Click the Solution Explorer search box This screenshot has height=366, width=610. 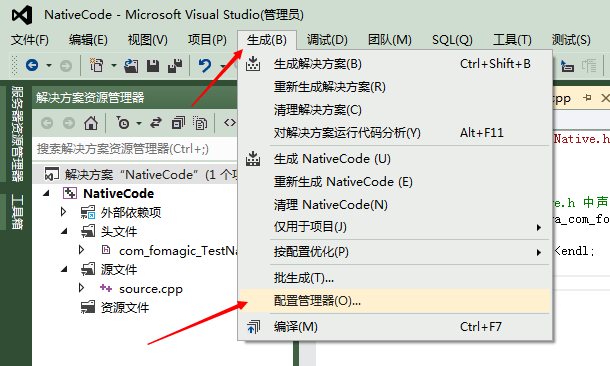coord(135,149)
